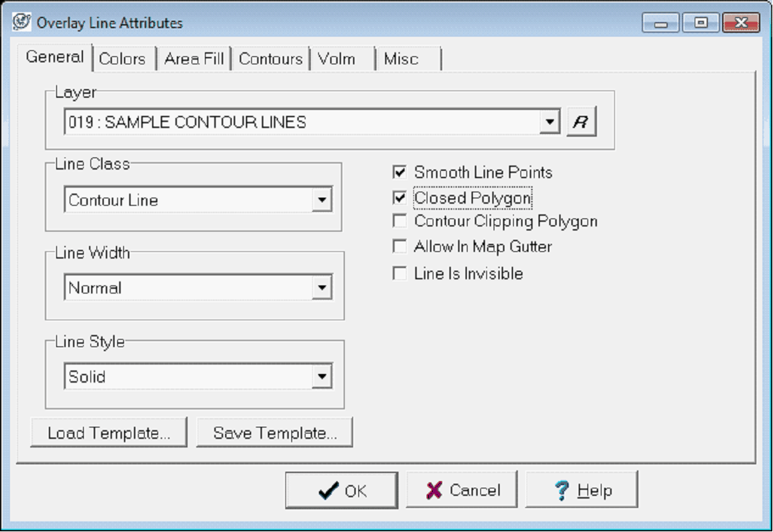Open the Line Width dropdown

click(322, 288)
